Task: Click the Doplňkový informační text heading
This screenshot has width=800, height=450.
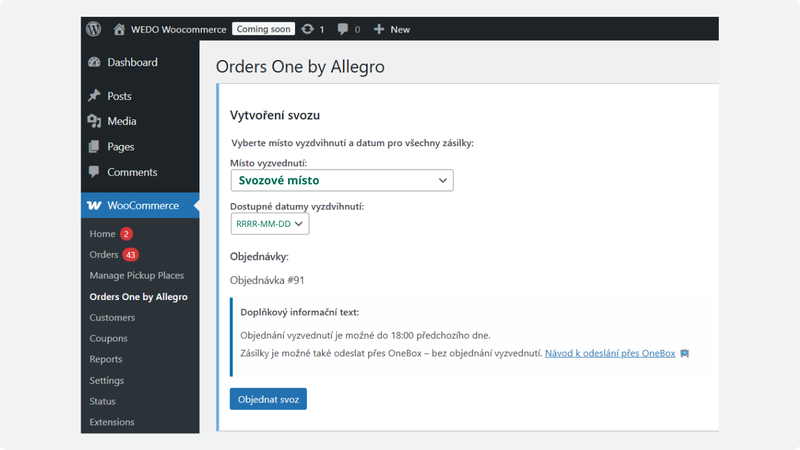Action: click(x=299, y=312)
